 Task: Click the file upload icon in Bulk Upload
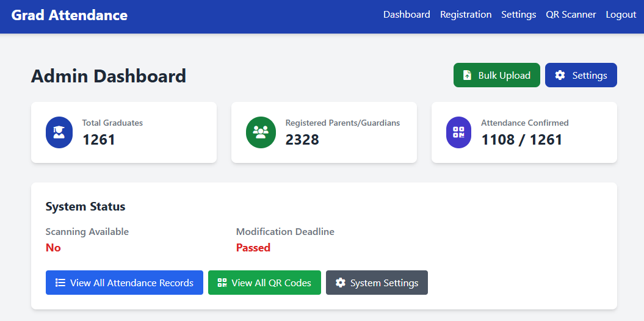[x=468, y=76]
